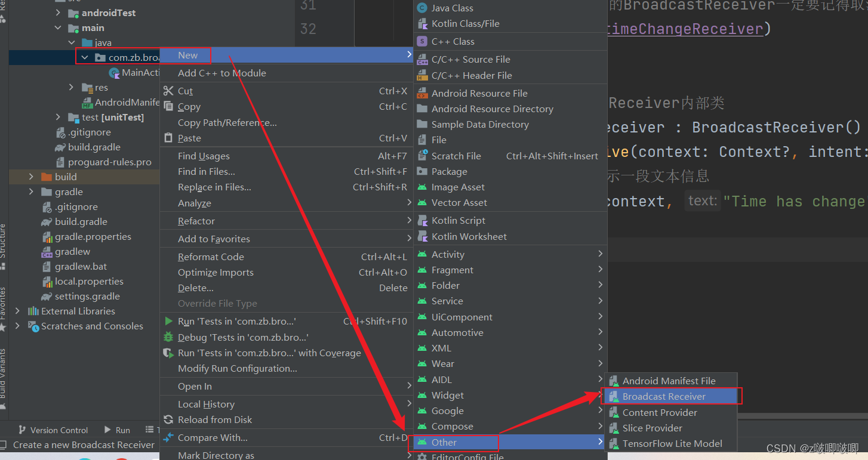Viewport: 868px width, 460px height.
Task: Choose Add C++ to Module
Action: [x=287, y=73]
